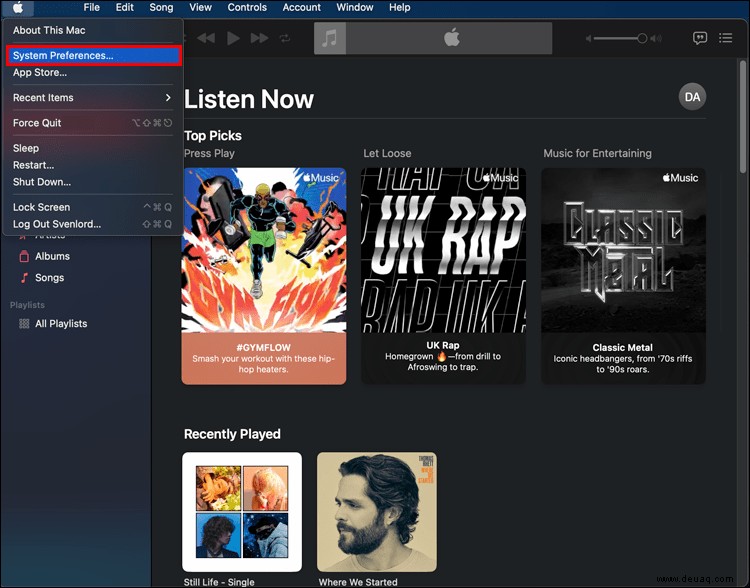The height and width of the screenshot is (588, 750).
Task: Click the Still Life - Single label
Action: click(x=219, y=582)
